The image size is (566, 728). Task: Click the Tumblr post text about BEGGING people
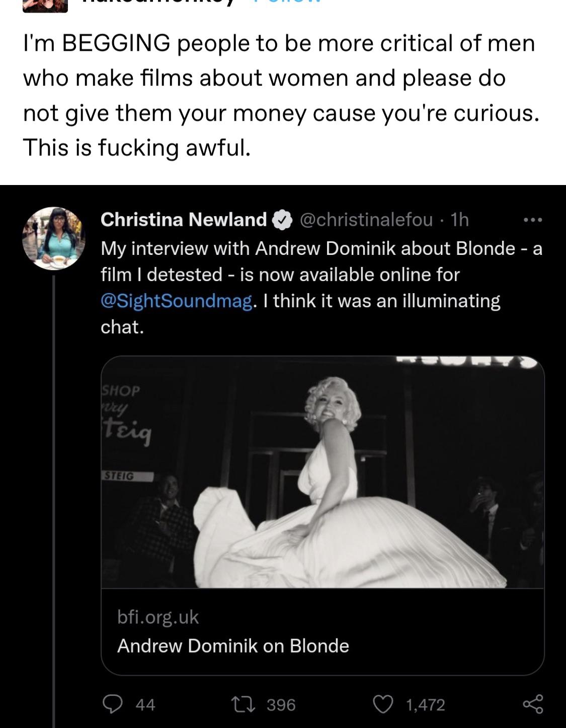[279, 96]
